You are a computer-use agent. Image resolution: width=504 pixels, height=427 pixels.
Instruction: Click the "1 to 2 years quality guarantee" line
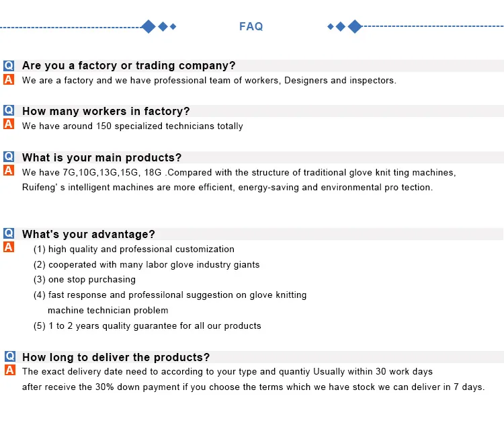click(x=147, y=326)
